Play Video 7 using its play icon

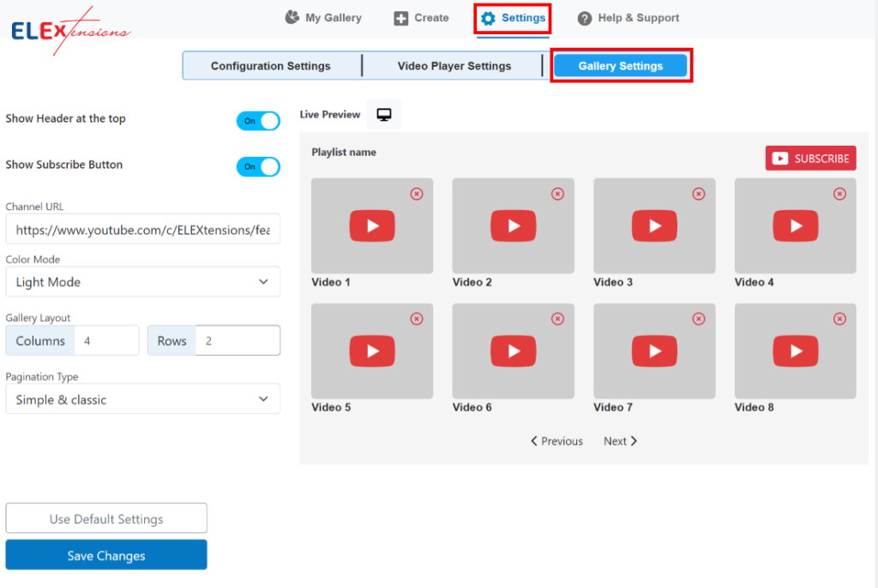pyautogui.click(x=654, y=351)
